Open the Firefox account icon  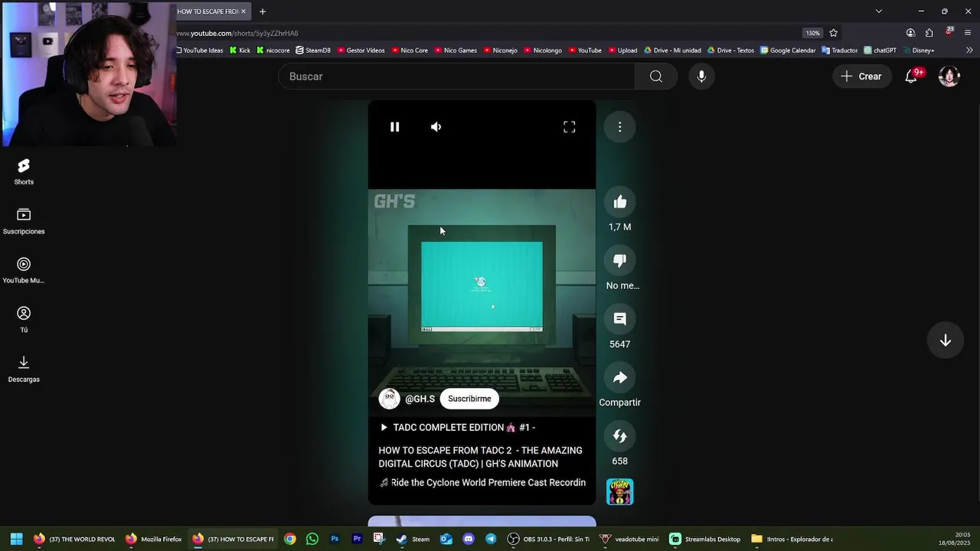(x=910, y=33)
